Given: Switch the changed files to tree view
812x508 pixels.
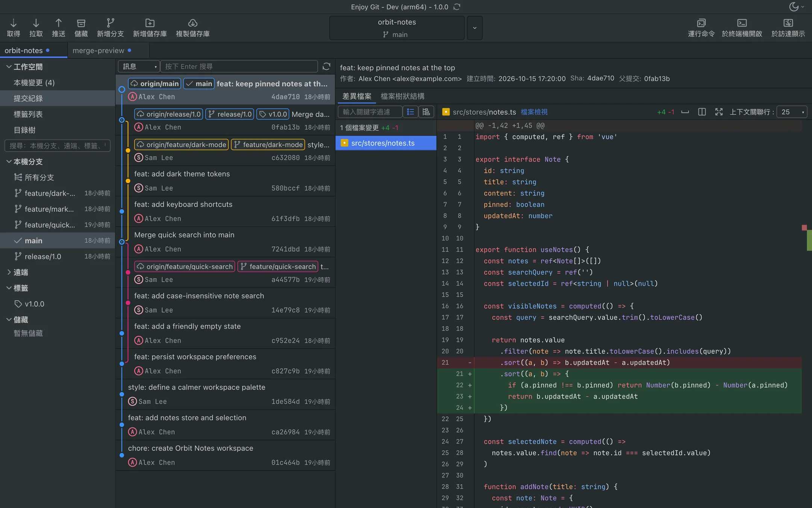Looking at the screenshot, I should click(x=426, y=112).
